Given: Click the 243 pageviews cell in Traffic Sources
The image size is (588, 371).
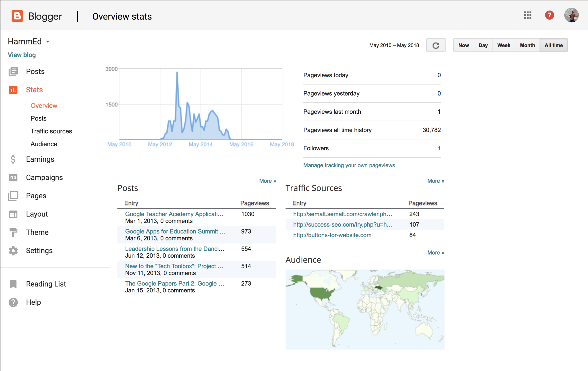Looking at the screenshot, I should click(x=414, y=214).
